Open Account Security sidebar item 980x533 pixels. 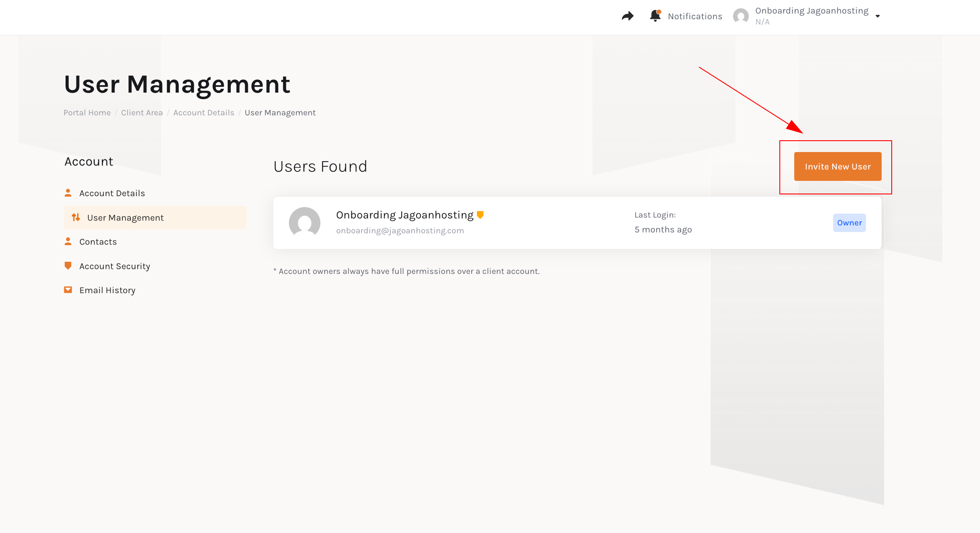[x=115, y=266]
